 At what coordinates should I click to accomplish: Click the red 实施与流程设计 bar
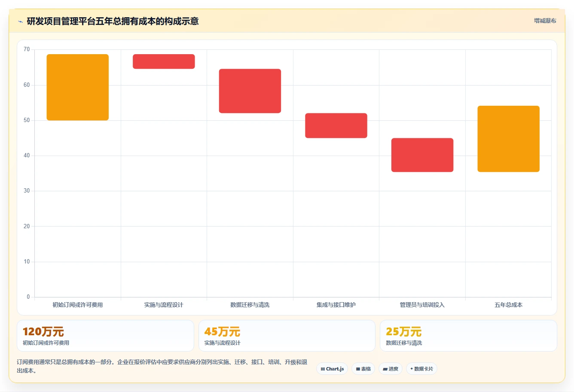(x=164, y=61)
